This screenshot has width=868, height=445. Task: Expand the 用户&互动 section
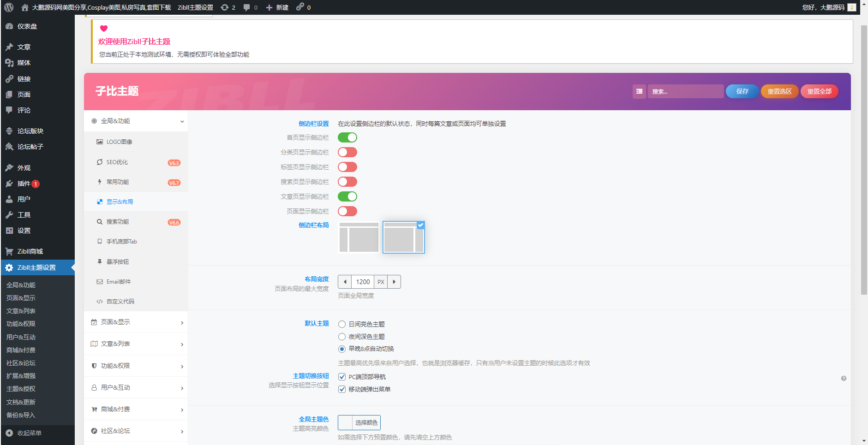pos(136,387)
